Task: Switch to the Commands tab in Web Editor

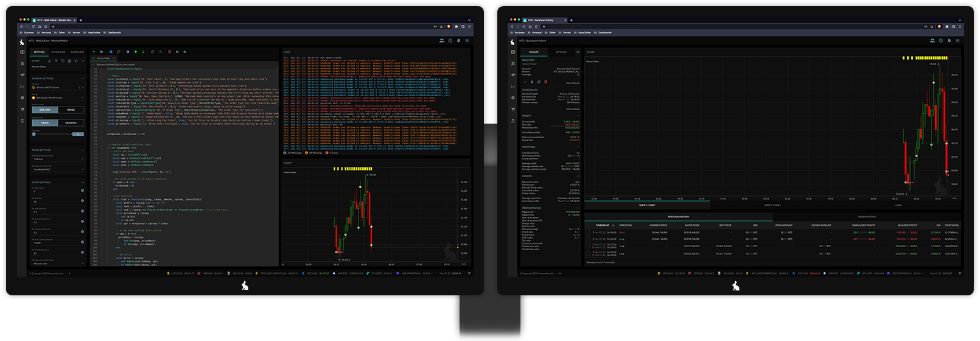Action: (58, 52)
